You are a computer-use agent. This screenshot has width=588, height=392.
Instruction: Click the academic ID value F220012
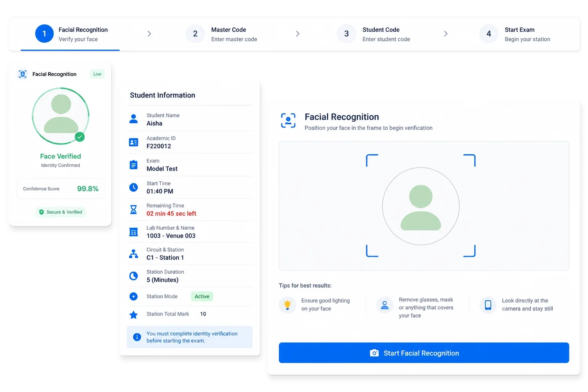159,146
